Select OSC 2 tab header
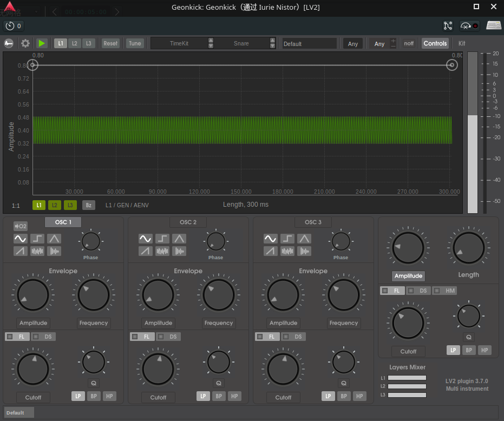The image size is (504, 421). 188,222
